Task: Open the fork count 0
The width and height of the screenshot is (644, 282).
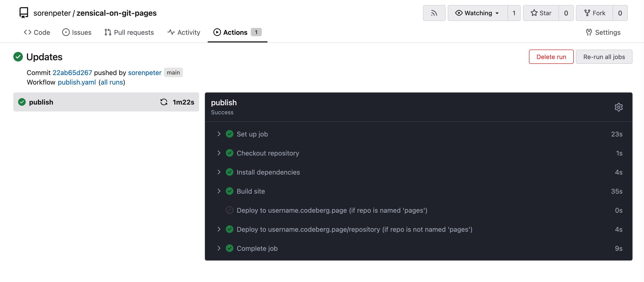Action: [x=620, y=13]
